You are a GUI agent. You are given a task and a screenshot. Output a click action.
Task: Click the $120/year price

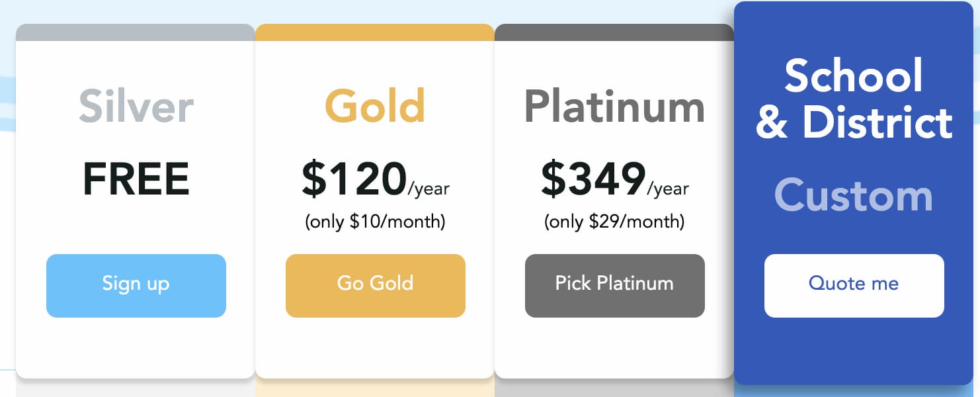click(x=376, y=179)
